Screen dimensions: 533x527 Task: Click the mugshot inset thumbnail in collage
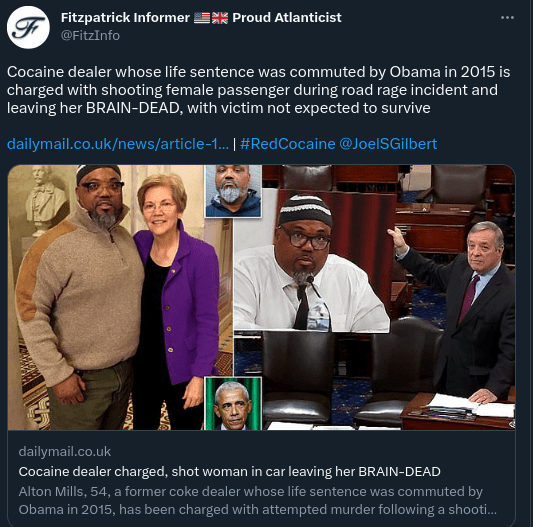(233, 191)
